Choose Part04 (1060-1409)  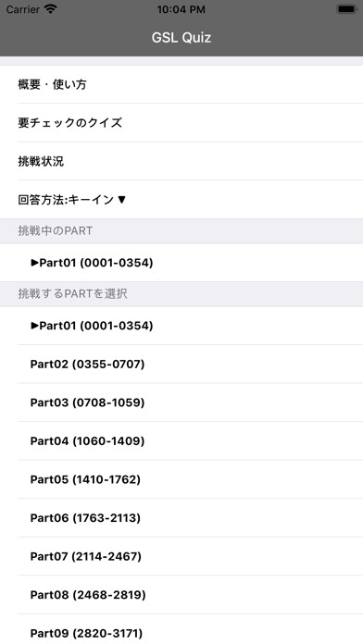(181, 441)
